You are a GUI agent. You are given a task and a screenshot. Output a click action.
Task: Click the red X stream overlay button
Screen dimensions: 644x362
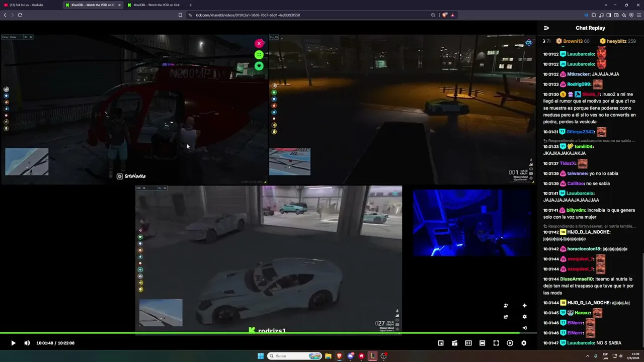coord(259,44)
